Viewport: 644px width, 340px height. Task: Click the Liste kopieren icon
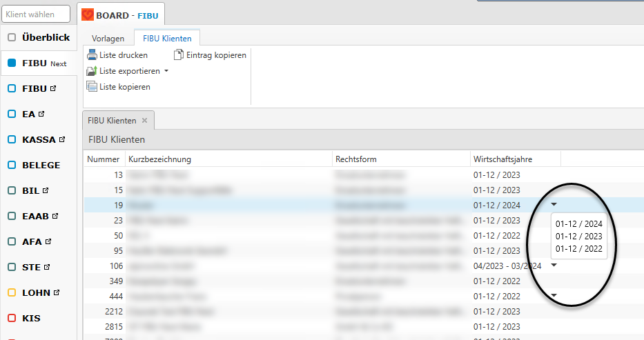tap(92, 87)
